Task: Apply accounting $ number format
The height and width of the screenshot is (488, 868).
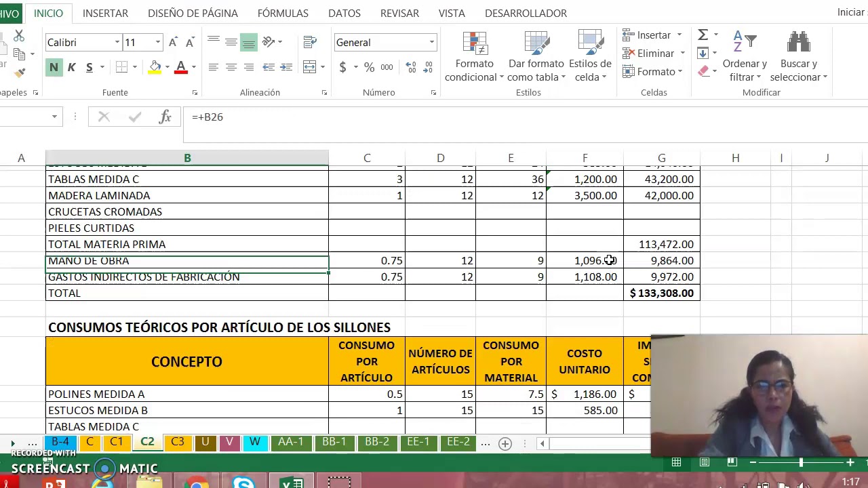Action: click(x=342, y=67)
